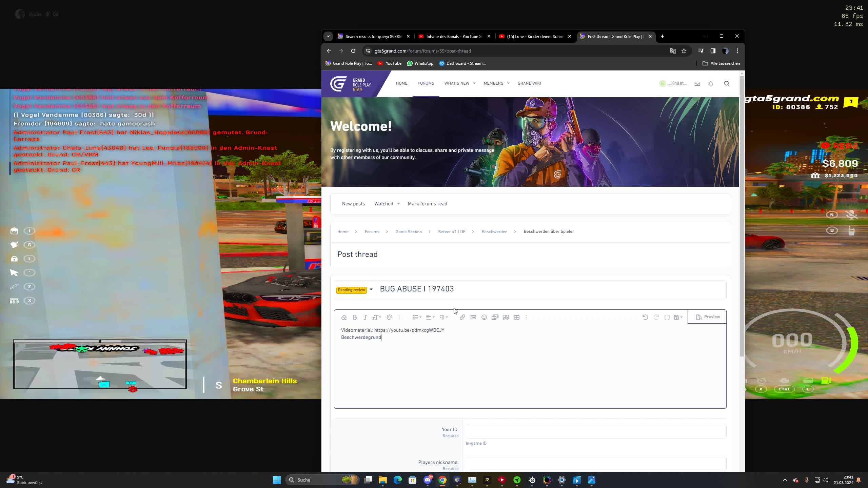Viewport: 868px width, 488px height.
Task: Open the GRAND WIKI navigation item
Action: pos(529,83)
